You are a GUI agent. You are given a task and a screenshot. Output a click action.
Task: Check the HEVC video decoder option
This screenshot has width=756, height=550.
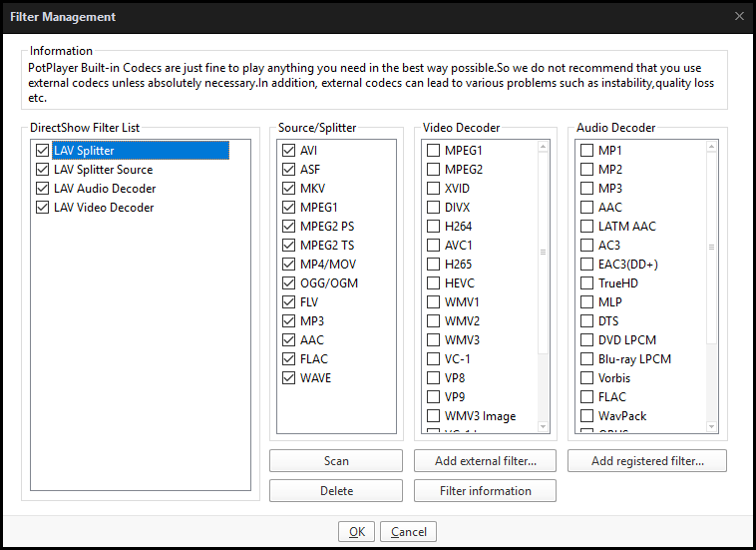(434, 283)
